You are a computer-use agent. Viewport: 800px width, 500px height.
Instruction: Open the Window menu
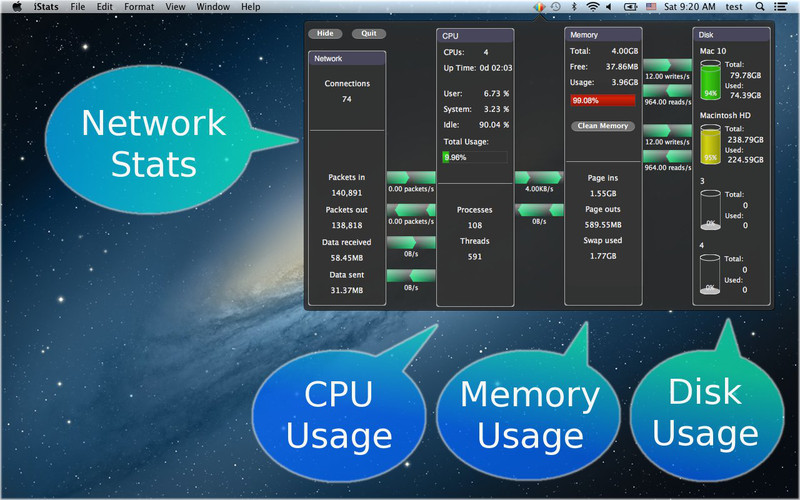[212, 7]
